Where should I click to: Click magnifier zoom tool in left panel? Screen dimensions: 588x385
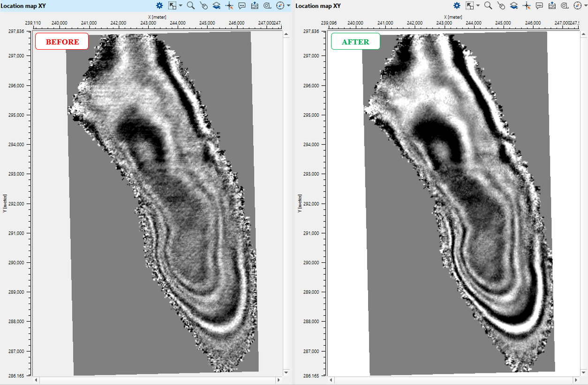pos(191,6)
